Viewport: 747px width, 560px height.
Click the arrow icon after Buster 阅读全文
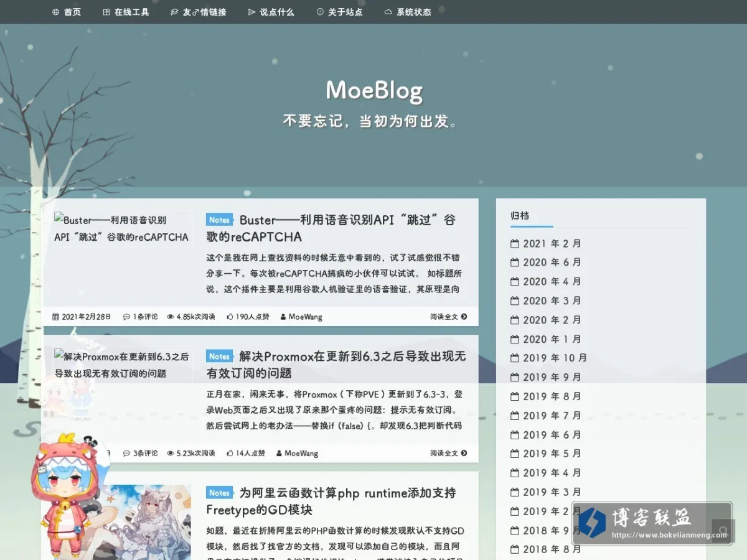[x=464, y=317]
